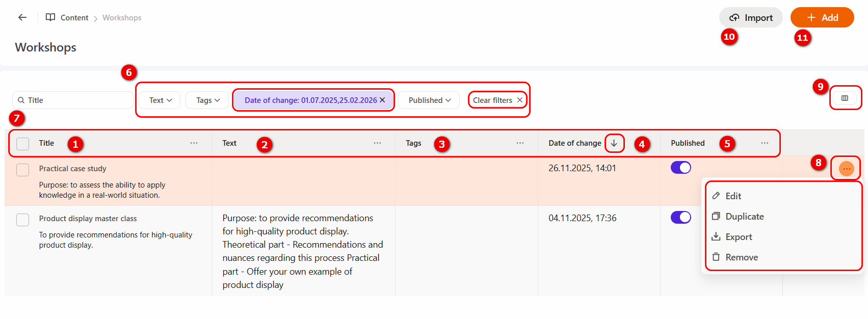Click the Import button
The height and width of the screenshot is (319, 868).
tap(751, 18)
